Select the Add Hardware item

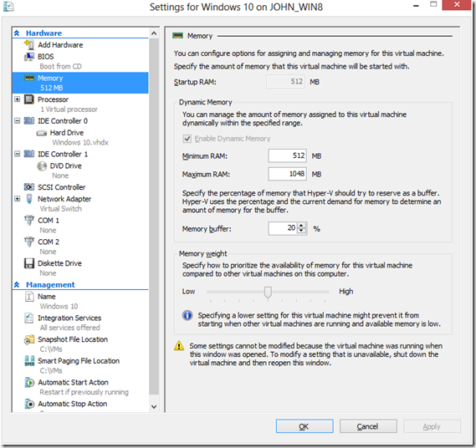(x=60, y=45)
